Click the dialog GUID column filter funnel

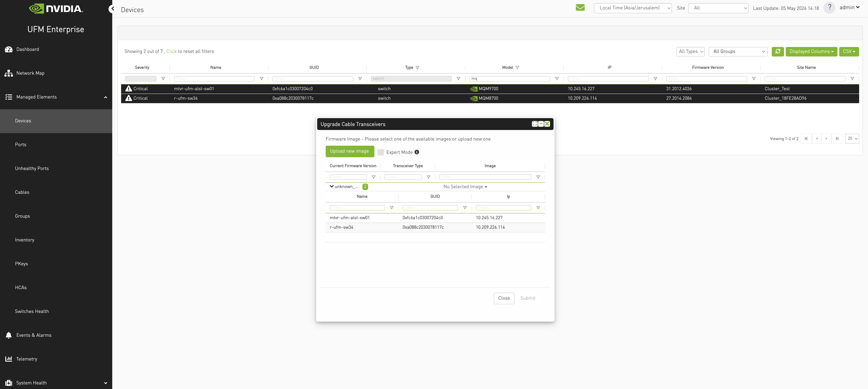point(465,208)
